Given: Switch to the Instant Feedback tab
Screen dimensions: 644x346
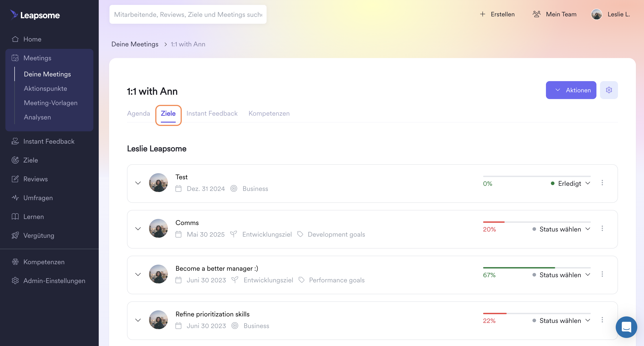Looking at the screenshot, I should coord(212,113).
